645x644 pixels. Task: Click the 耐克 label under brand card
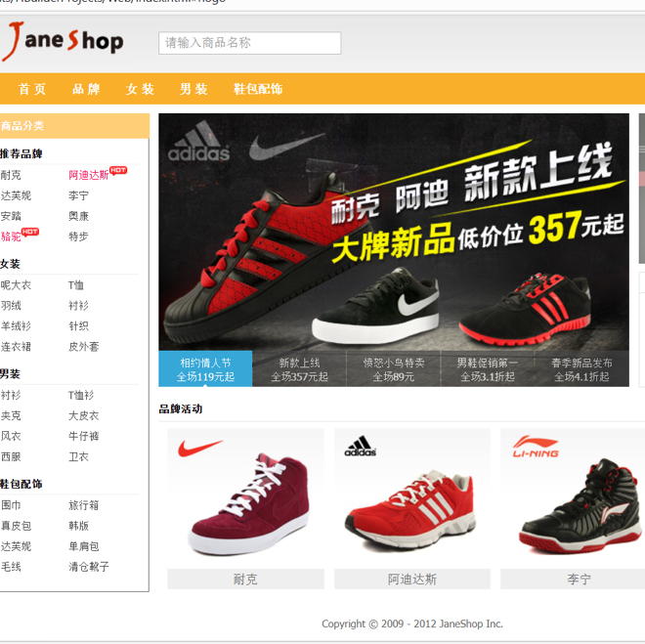(245, 580)
